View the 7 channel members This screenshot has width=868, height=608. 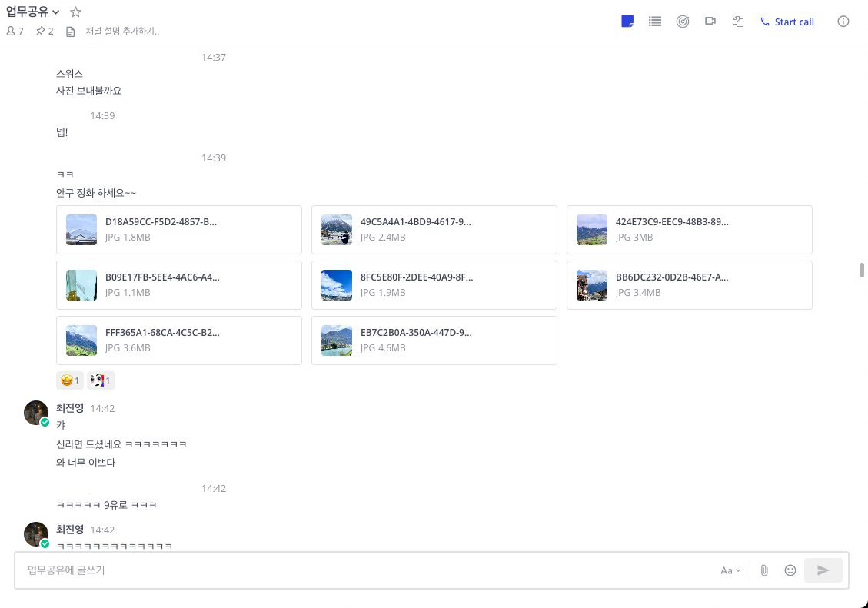pyautogui.click(x=15, y=31)
